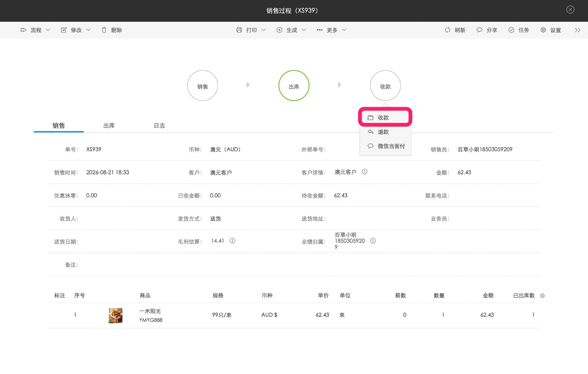
Task: Choose 收款 from the popup menu
Action: tap(385, 118)
